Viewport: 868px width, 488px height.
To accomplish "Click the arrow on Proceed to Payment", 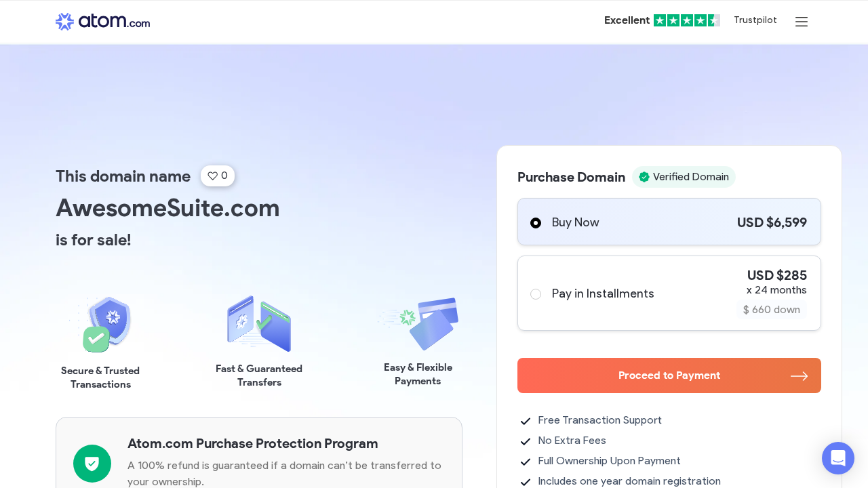I will click(x=799, y=375).
